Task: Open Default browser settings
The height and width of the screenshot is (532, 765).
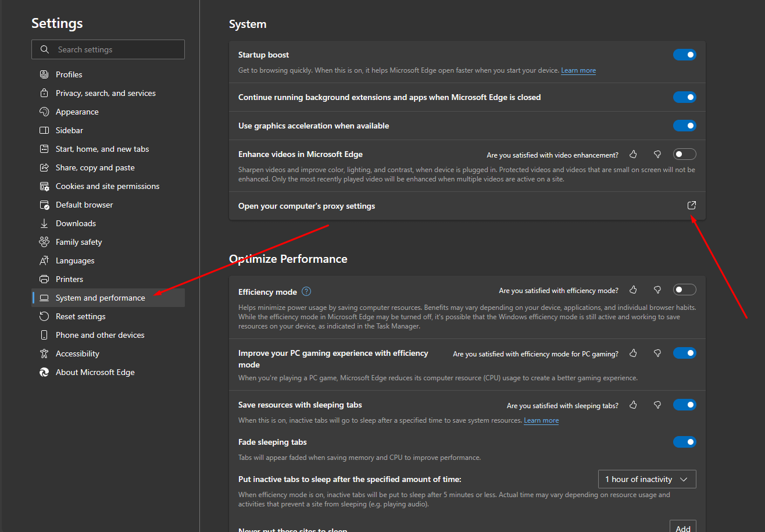Action: tap(108, 205)
